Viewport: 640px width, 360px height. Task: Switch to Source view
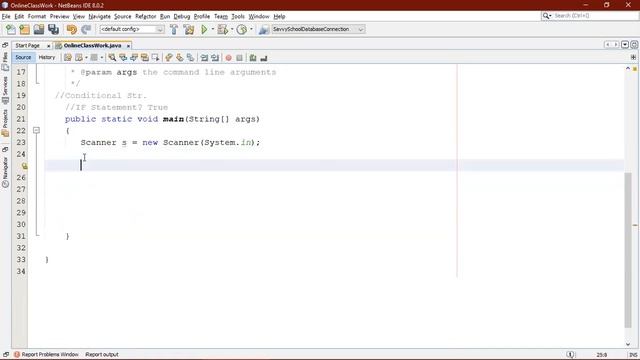pos(23,58)
